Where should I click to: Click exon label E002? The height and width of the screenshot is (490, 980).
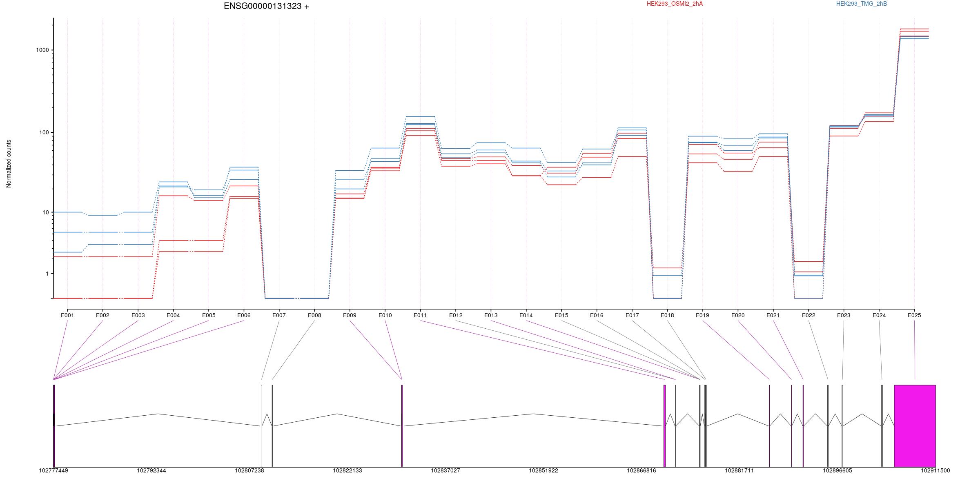(102, 315)
